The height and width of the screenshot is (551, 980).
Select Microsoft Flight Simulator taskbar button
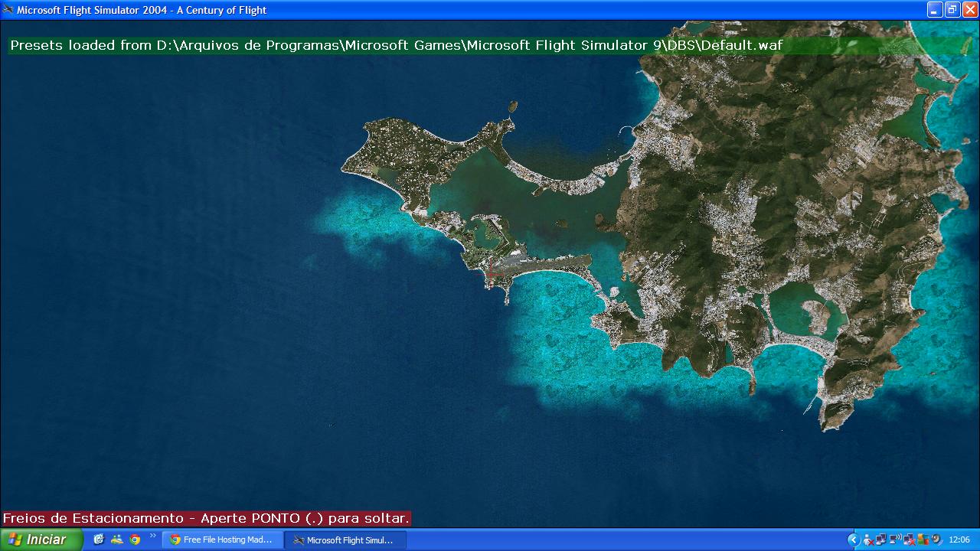point(345,540)
